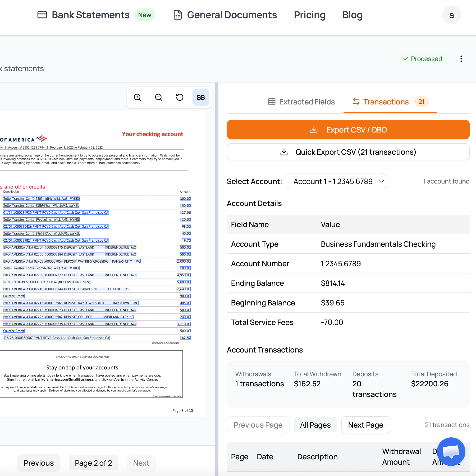
Task: Open the blue chat support bubble
Action: pyautogui.click(x=451, y=451)
